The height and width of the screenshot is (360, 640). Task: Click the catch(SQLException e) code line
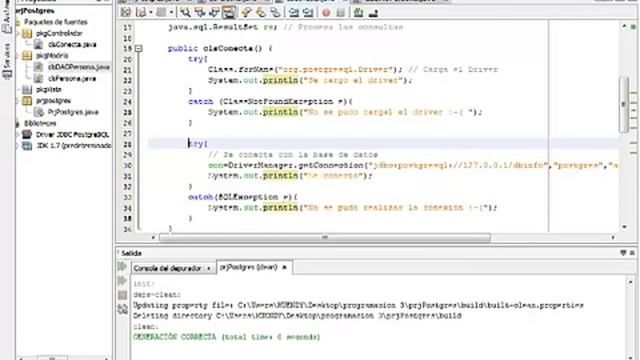point(243,197)
